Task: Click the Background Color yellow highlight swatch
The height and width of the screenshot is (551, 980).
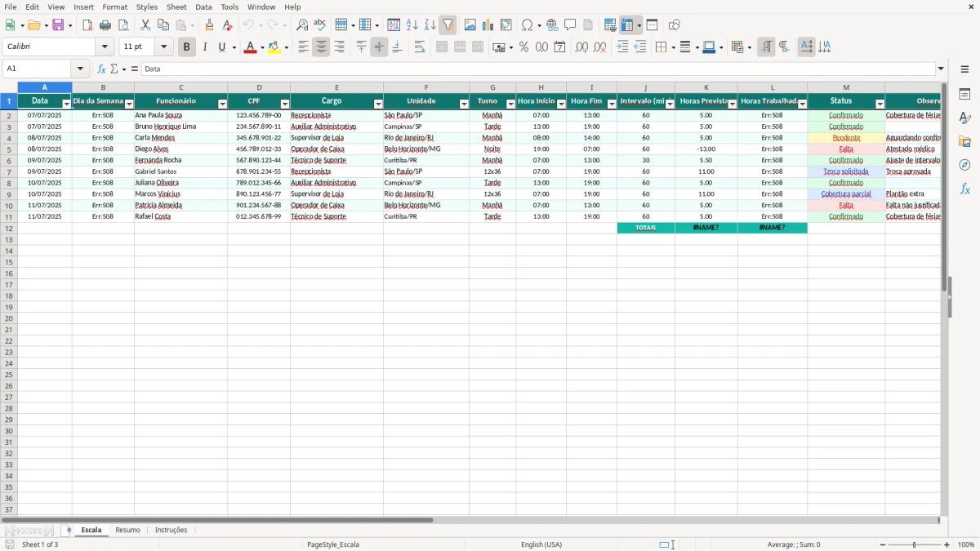Action: (274, 47)
